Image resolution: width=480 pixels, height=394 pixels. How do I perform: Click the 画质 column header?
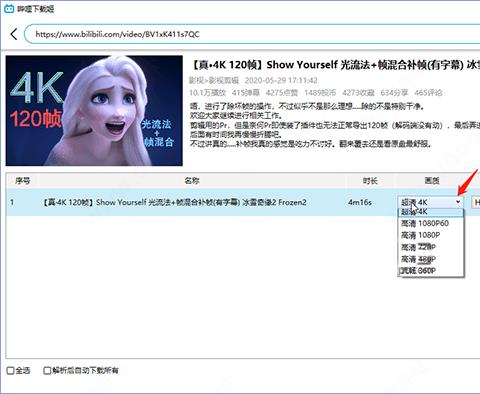click(432, 181)
